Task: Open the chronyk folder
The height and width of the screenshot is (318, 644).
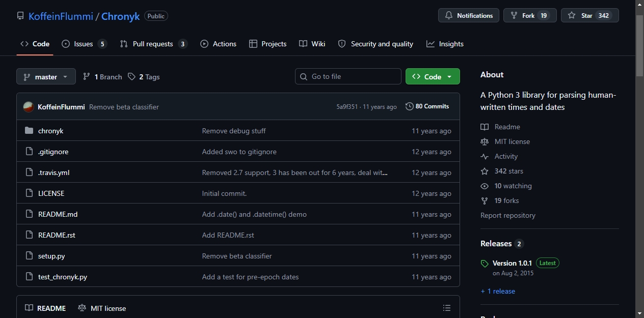Action: point(50,131)
